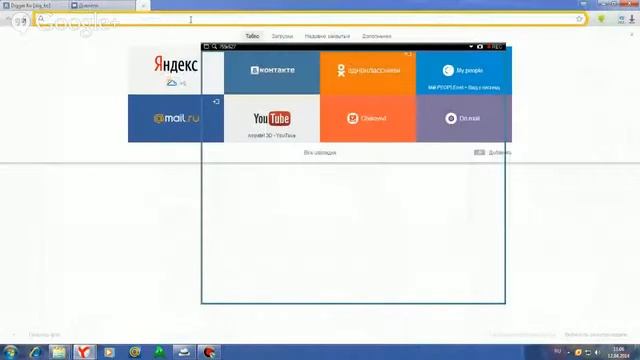Open the file explorer taskbar icon
The height and width of the screenshot is (360, 640).
59,352
